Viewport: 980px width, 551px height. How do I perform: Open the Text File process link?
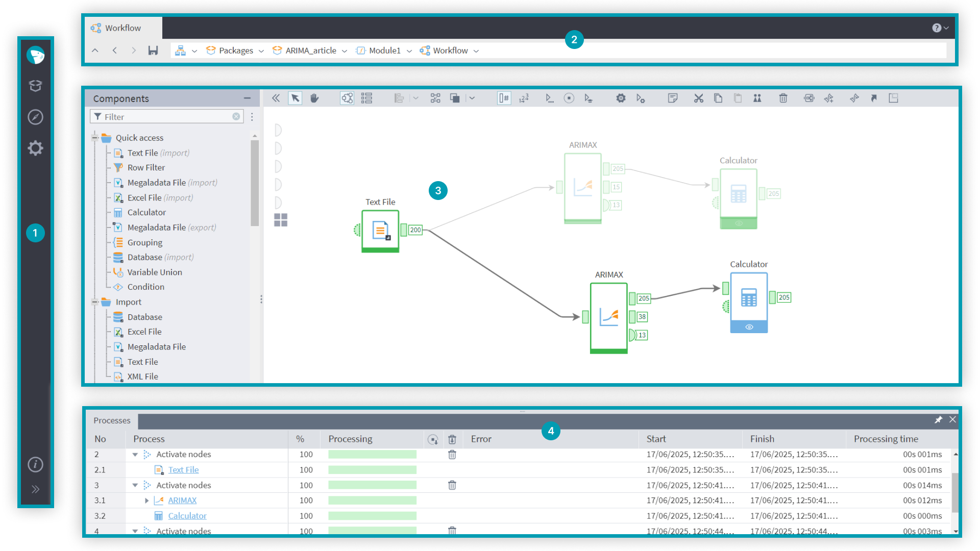click(x=183, y=470)
